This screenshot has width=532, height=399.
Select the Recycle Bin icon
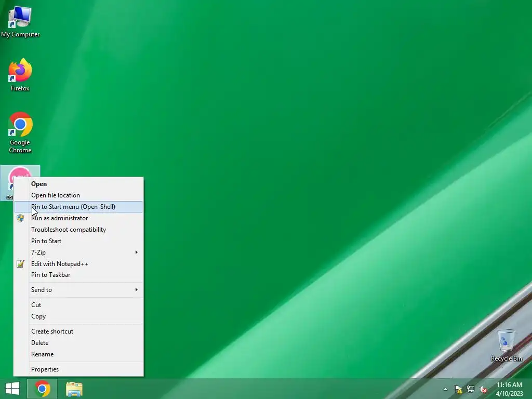(x=506, y=345)
